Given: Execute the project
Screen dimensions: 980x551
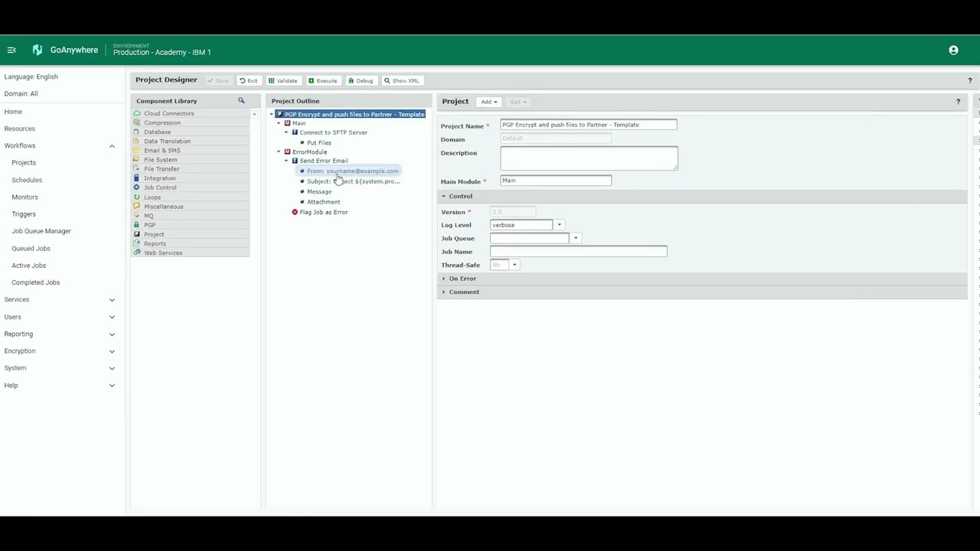Looking at the screenshot, I should [x=322, y=80].
